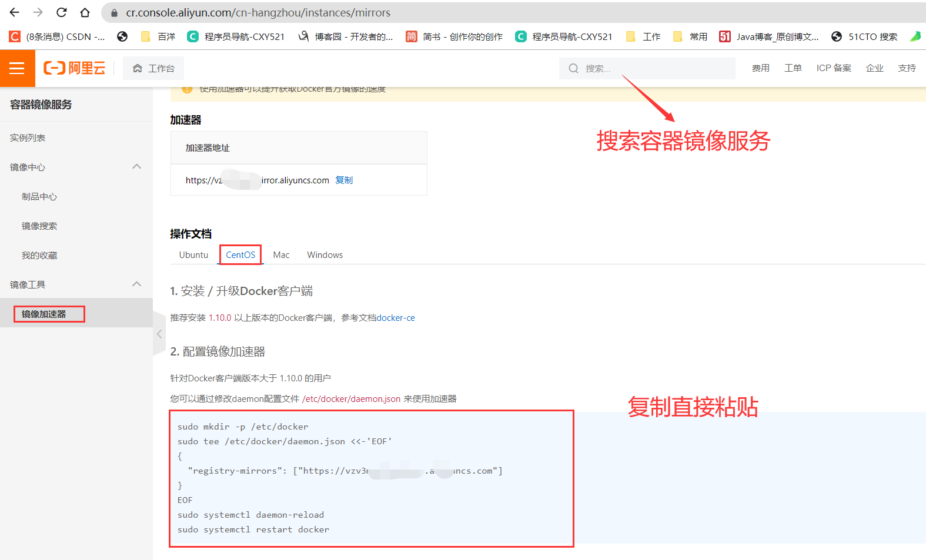Click the 'sudo mkdir -p /etc/docker' line

click(243, 427)
